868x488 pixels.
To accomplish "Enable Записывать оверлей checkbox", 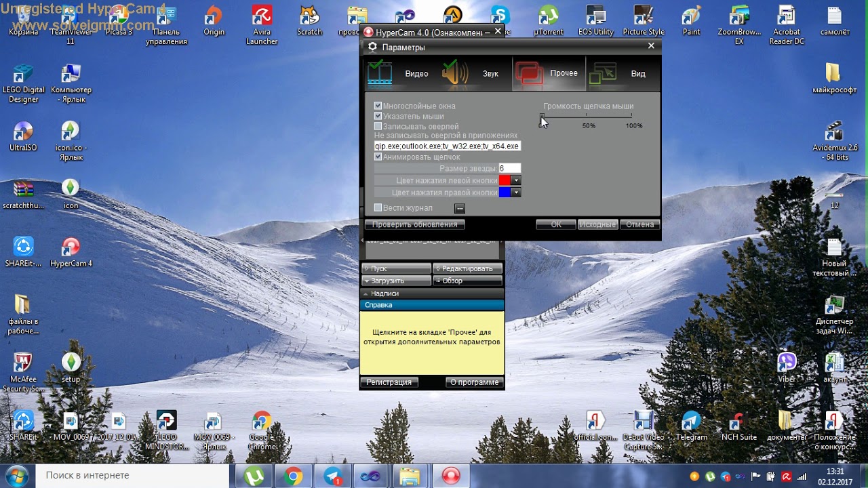I will tap(378, 126).
